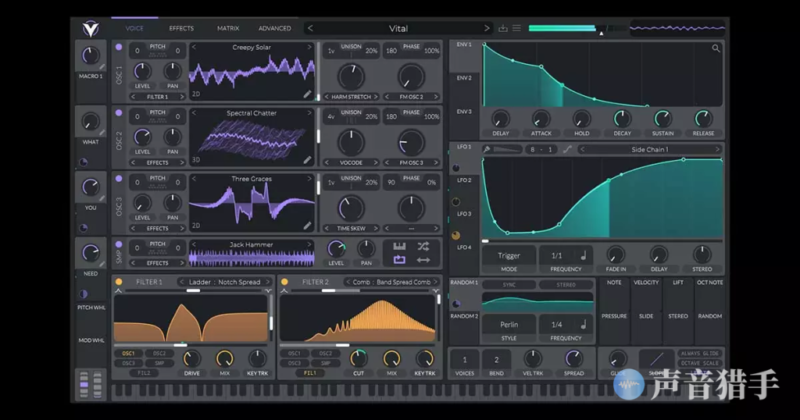The width and height of the screenshot is (800, 420).
Task: Click the Random 1 STEREO button
Action: 566,285
